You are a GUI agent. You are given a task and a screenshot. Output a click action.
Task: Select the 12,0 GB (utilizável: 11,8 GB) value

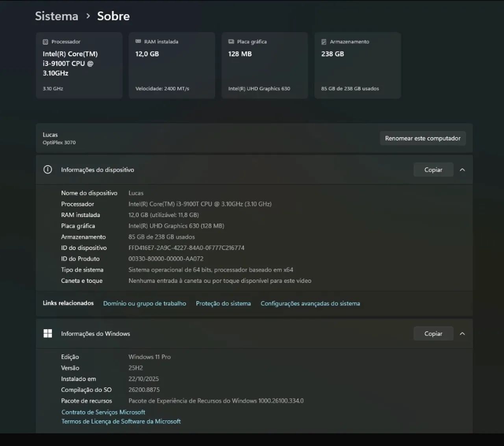(x=163, y=215)
